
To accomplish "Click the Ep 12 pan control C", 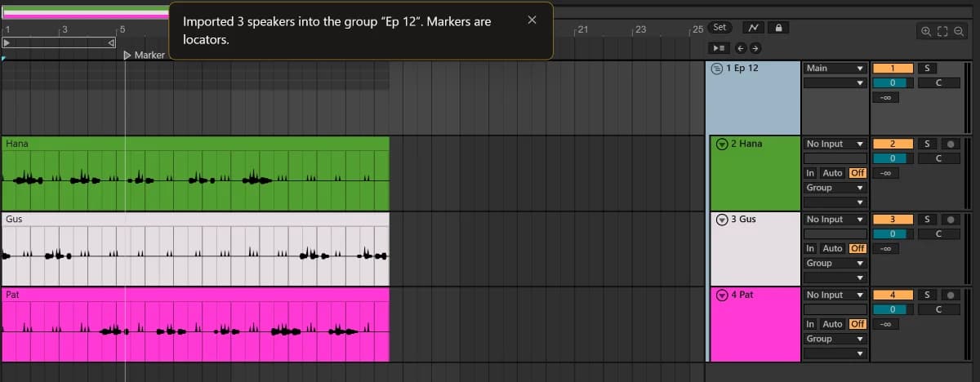I will [938, 83].
